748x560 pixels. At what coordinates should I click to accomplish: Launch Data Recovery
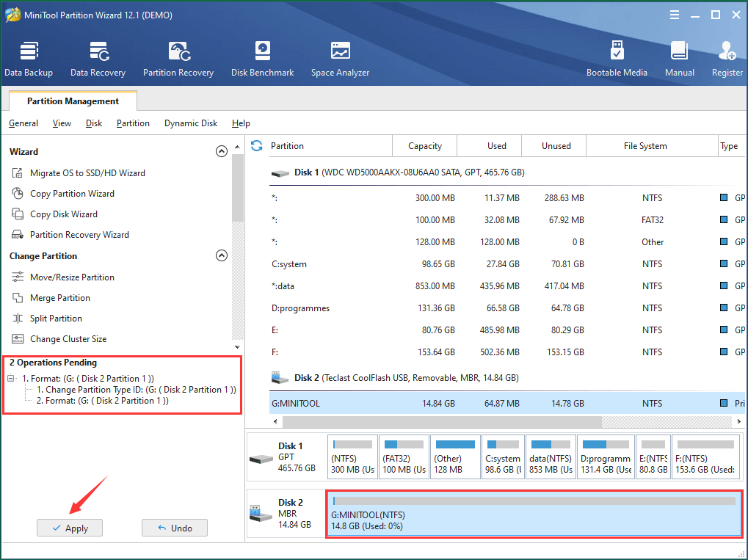click(x=98, y=57)
